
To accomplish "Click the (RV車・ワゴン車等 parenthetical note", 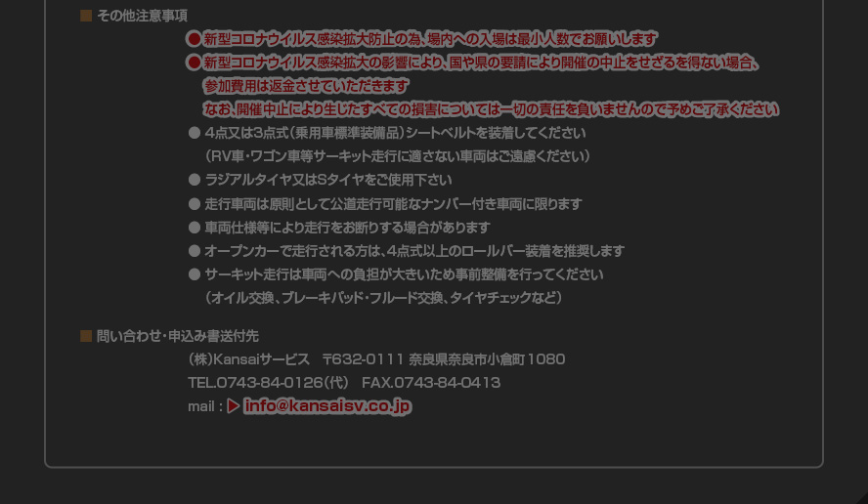I will 398,156.
